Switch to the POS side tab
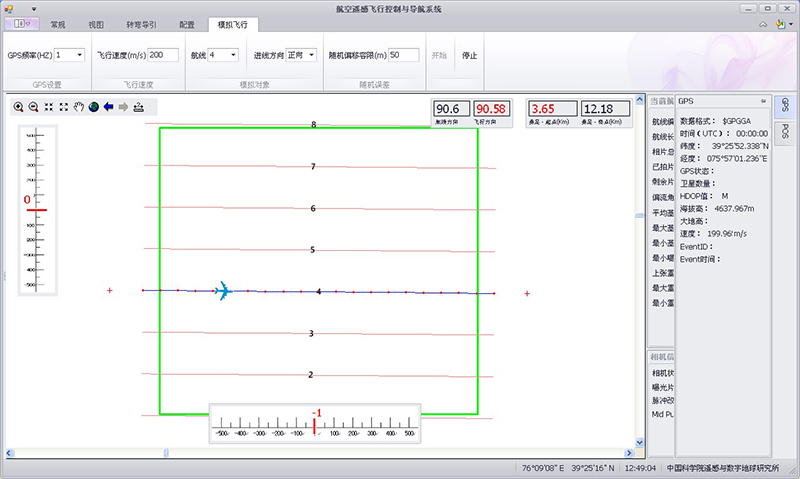 (x=786, y=133)
